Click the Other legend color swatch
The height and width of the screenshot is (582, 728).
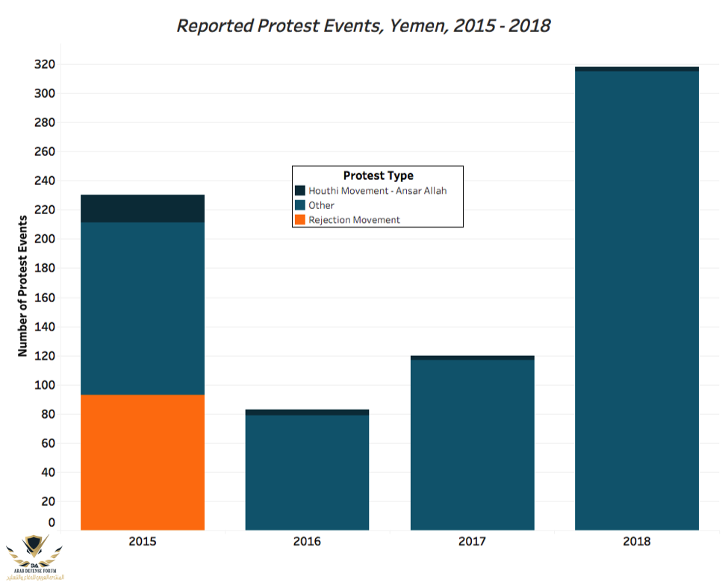(x=300, y=205)
